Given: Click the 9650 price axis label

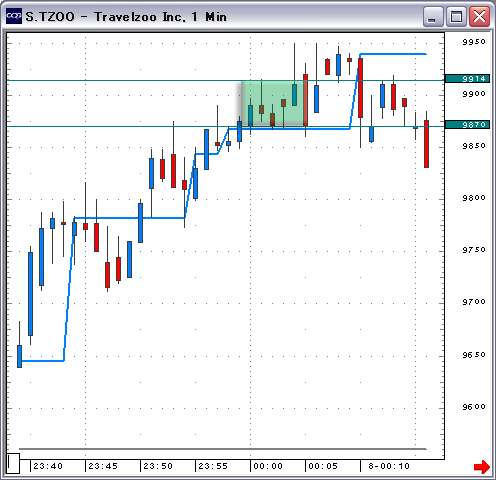Looking at the screenshot, I should pos(474,355).
